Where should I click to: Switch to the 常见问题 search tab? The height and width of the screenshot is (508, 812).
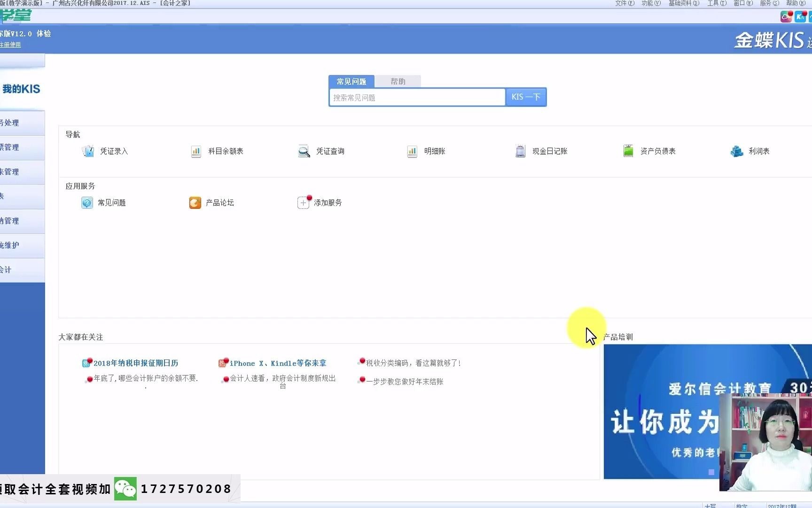point(351,81)
